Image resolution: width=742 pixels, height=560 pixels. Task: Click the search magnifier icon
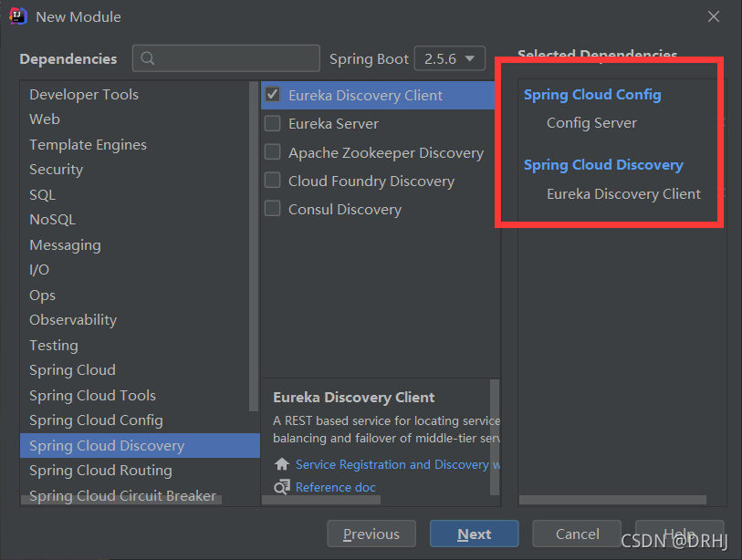[148, 58]
